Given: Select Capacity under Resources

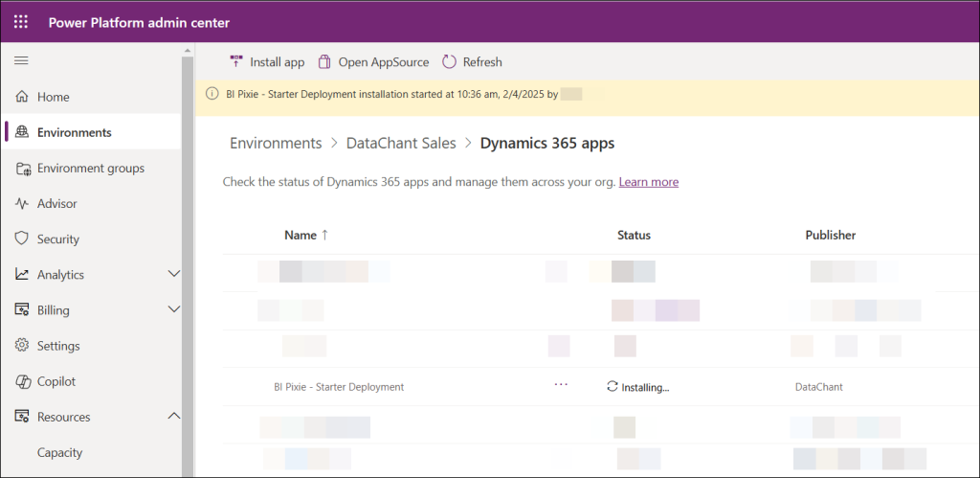Looking at the screenshot, I should [59, 452].
